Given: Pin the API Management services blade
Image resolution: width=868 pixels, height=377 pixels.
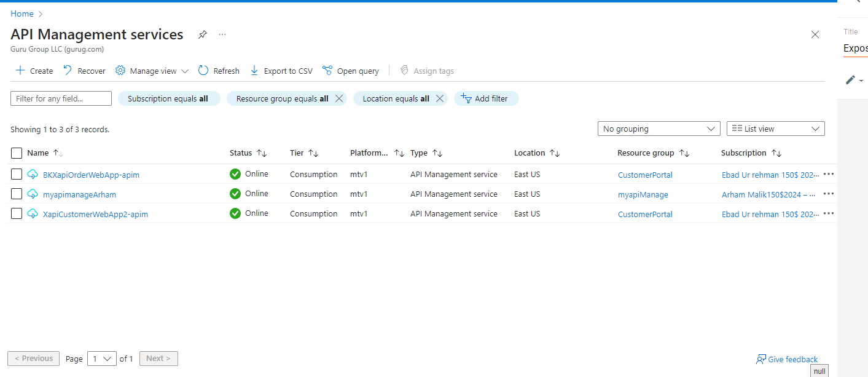Looking at the screenshot, I should coord(202,34).
